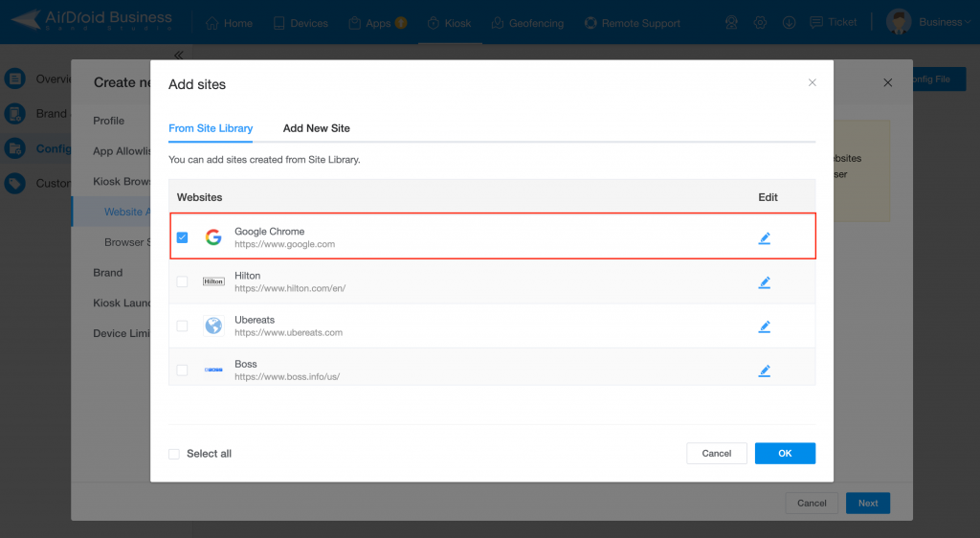Screen dimensions: 980x538
Task: Click the Edit column header
Action: pos(768,197)
